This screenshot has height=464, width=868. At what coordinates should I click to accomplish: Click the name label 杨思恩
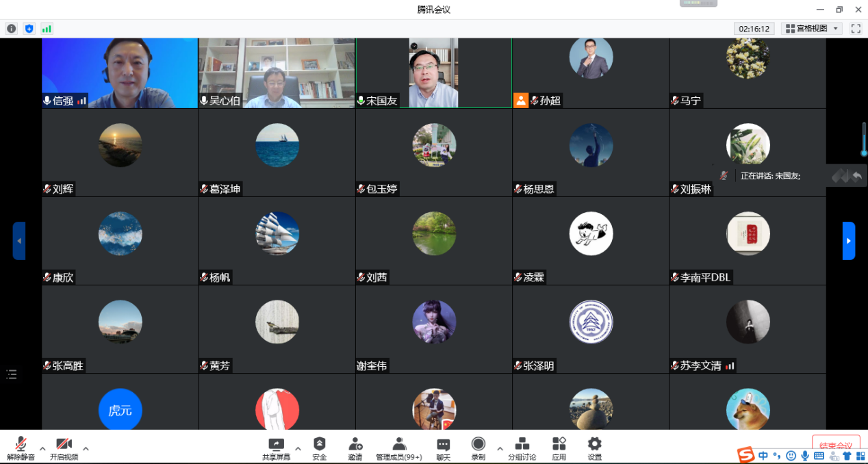tap(539, 189)
